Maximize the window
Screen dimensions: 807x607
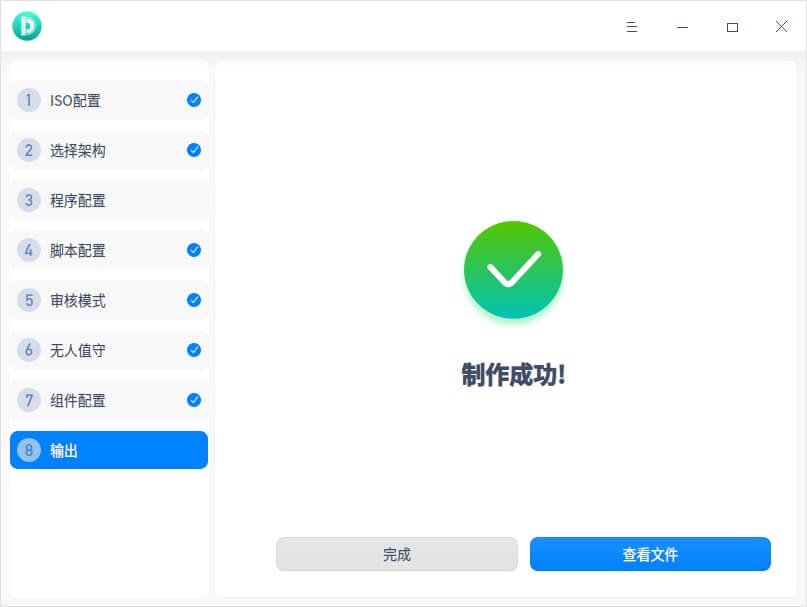[732, 27]
